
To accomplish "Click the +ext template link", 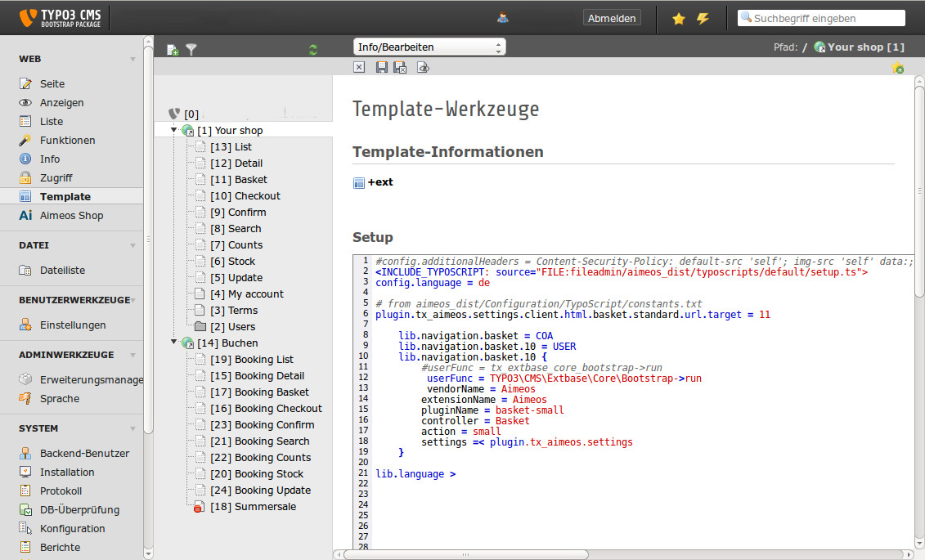I will coord(380,182).
